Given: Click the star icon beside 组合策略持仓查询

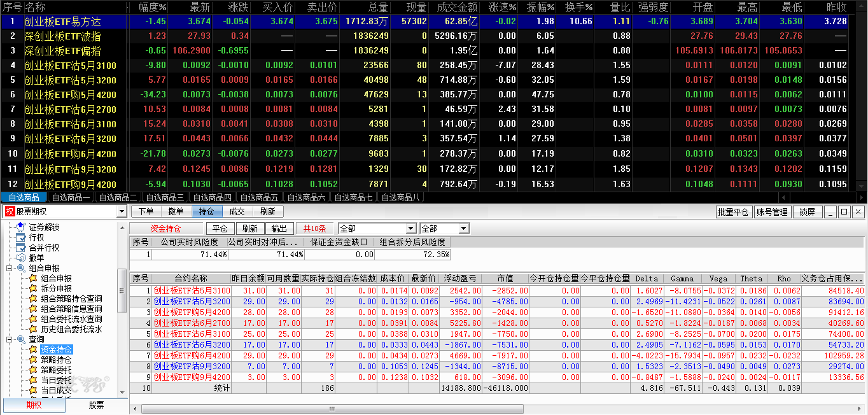Looking at the screenshot, I should click(x=33, y=299).
